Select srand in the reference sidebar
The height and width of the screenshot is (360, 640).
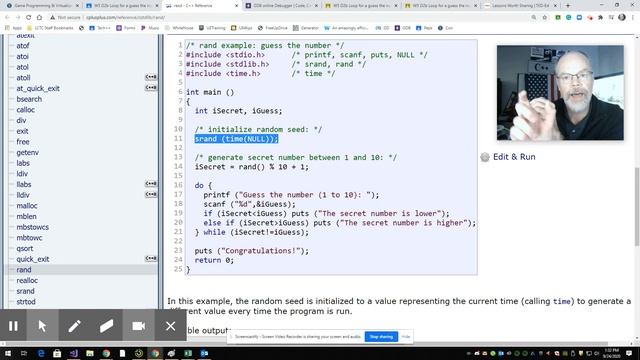(x=25, y=291)
